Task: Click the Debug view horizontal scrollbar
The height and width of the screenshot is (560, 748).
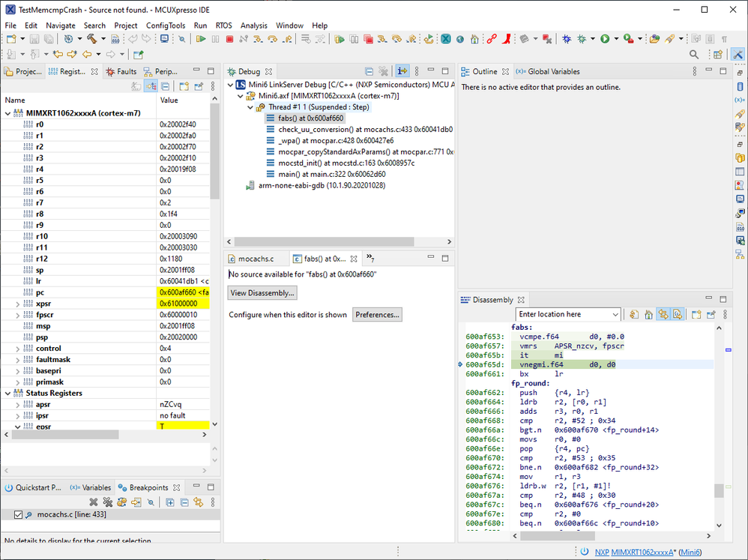Action: [324, 242]
